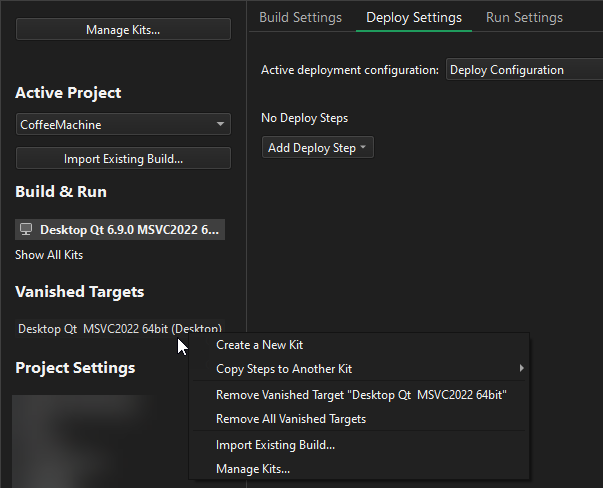Open the Add Deploy Step dropdown
Image resolution: width=603 pixels, height=488 pixels.
pyautogui.click(x=317, y=148)
